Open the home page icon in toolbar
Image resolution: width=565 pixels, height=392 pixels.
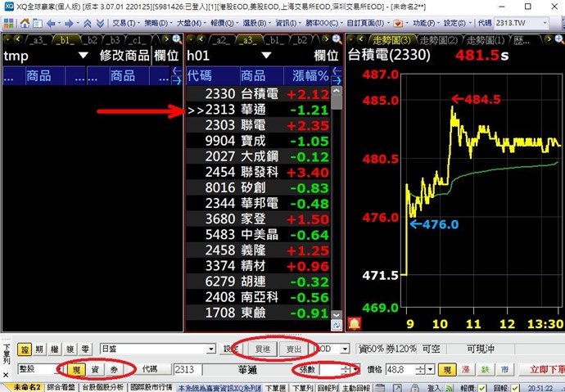tap(25, 24)
